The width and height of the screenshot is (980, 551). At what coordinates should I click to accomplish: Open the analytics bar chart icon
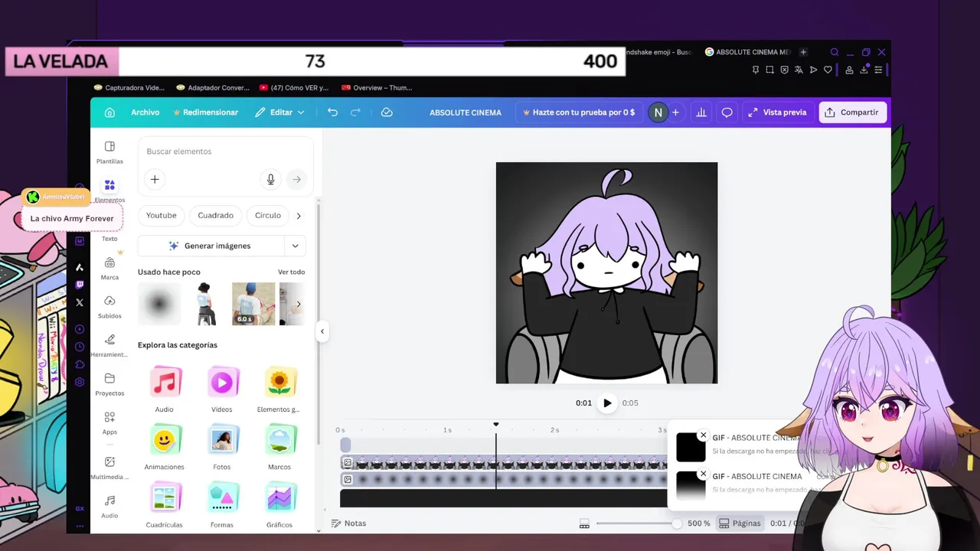click(x=701, y=112)
